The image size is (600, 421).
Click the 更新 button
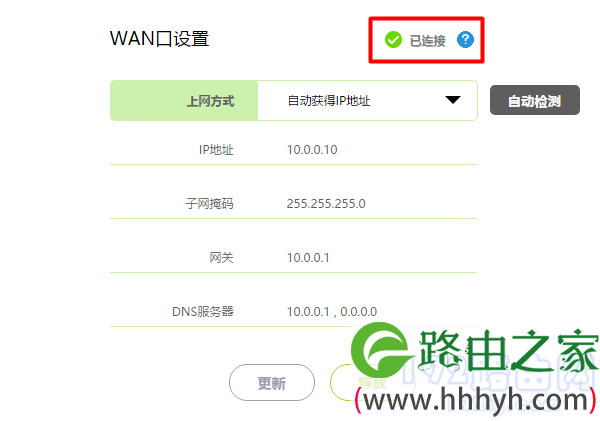[272, 383]
